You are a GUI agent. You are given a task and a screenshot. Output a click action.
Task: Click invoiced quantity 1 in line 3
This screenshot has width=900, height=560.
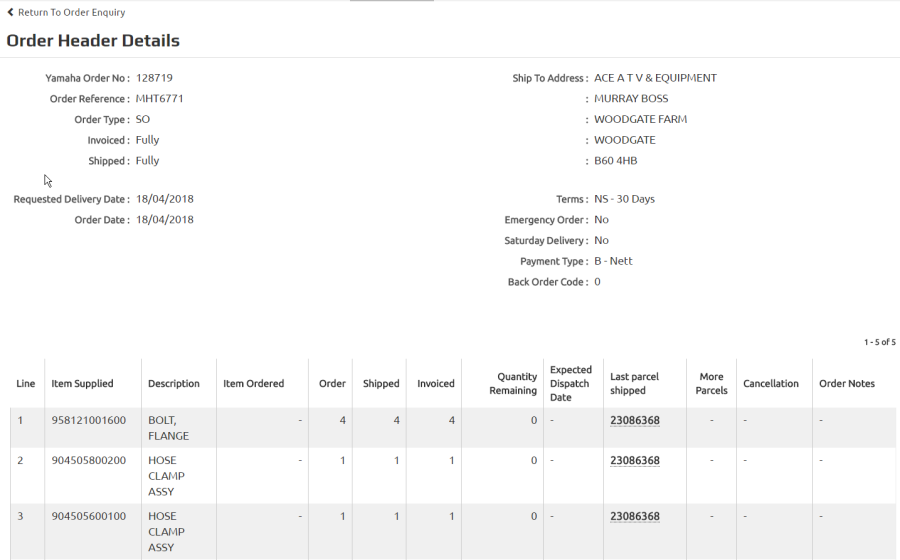point(452,516)
